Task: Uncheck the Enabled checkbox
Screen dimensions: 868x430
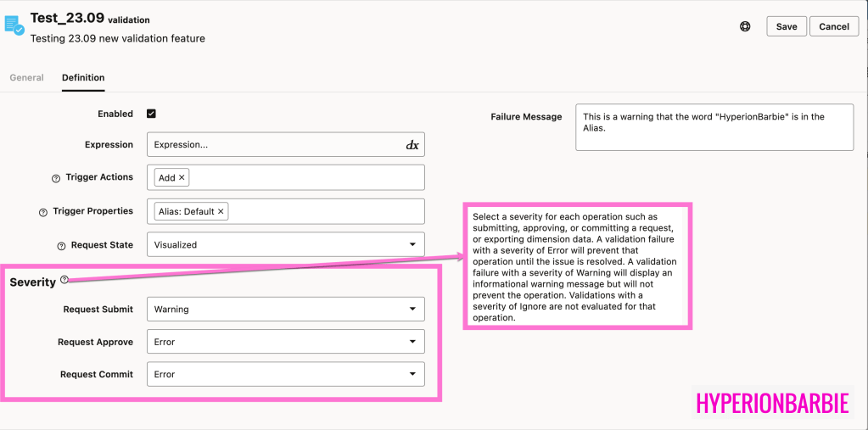Action: click(151, 114)
